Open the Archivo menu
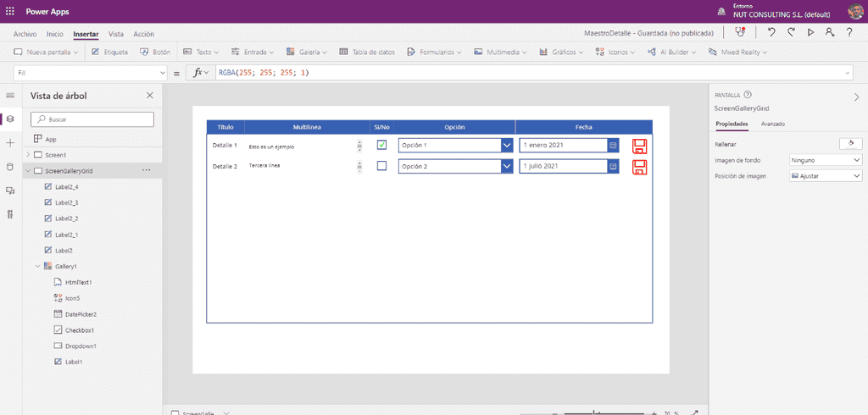Screen dimensions: 868x415 [x=25, y=34]
